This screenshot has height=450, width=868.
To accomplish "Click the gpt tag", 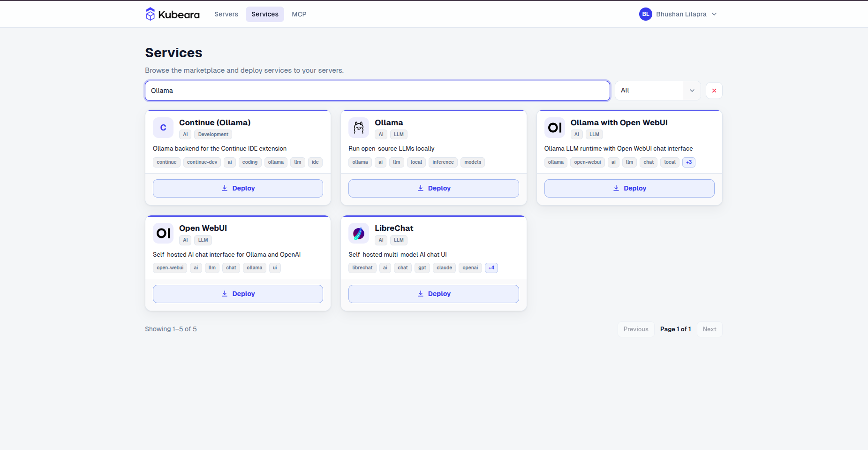I will [x=423, y=268].
